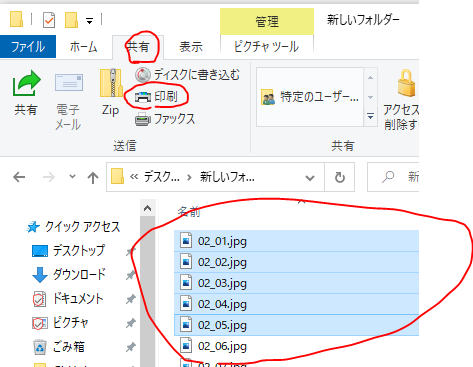This screenshot has width=473, height=367.
Task: Select ごみ箱 in the navigation pane
Action: 69,347
